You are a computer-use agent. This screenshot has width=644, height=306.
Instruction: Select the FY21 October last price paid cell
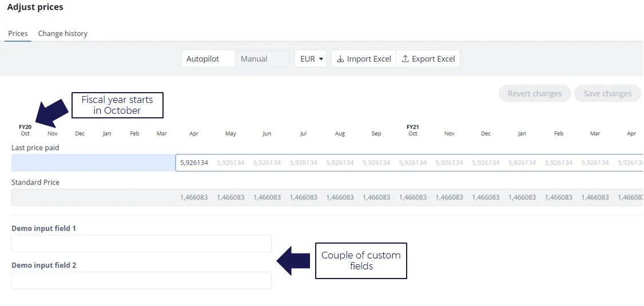(413, 163)
